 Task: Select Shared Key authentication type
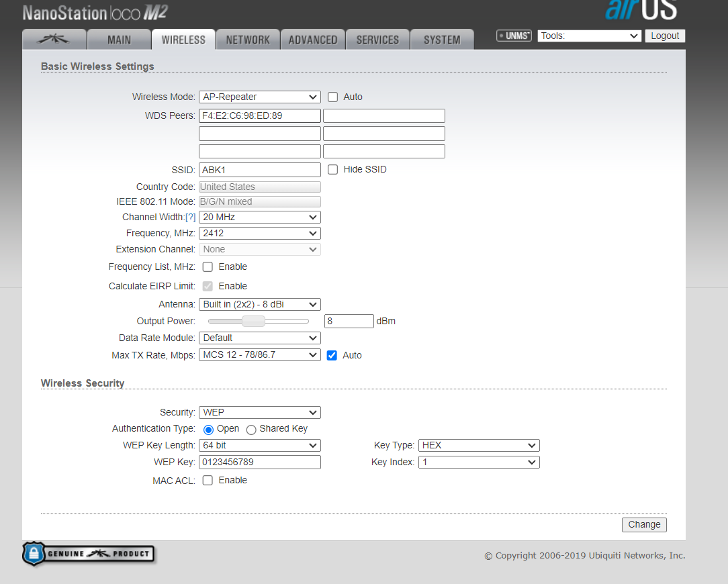pos(251,430)
